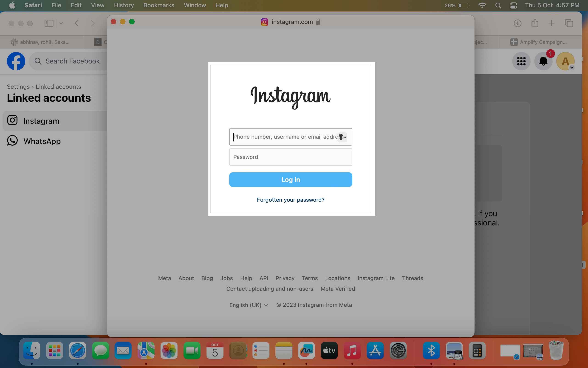
Task: Open the History menu
Action: tap(124, 5)
